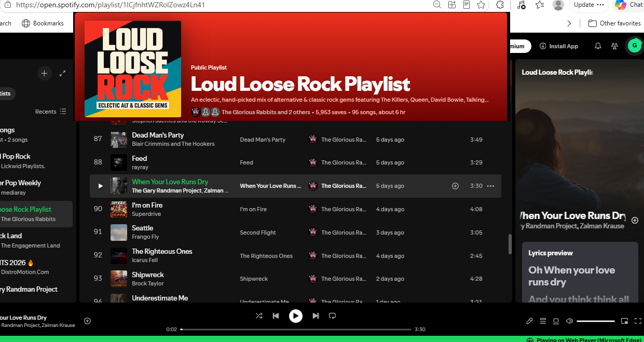This screenshot has height=342, width=644.
Task: Open Lyrics preview card
Action: [580, 271]
